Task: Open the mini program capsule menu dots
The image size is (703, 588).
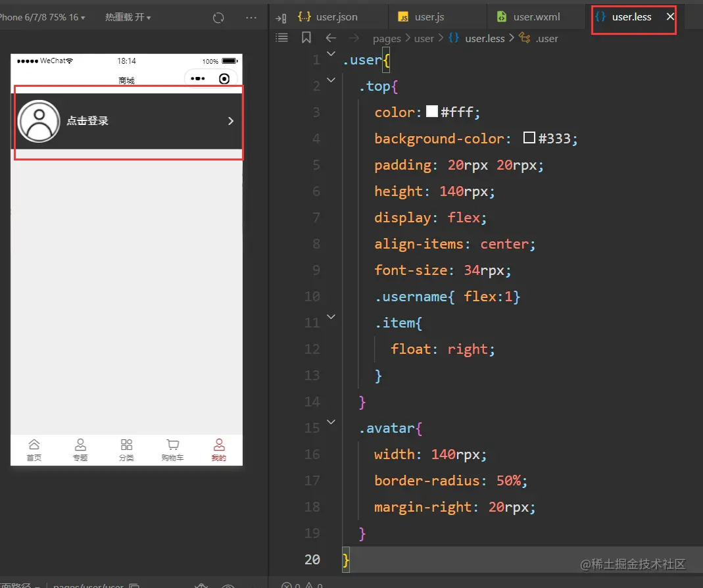Action: pos(198,78)
